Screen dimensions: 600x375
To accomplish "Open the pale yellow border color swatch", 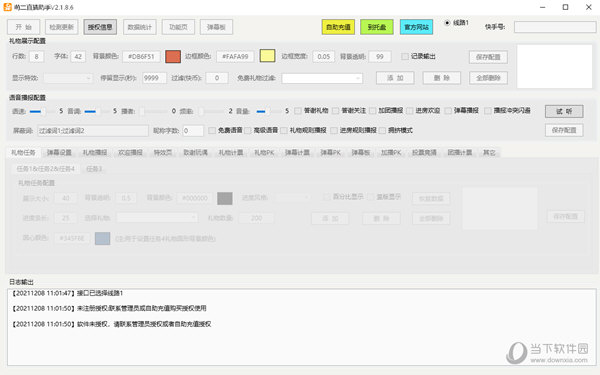I will tap(267, 56).
